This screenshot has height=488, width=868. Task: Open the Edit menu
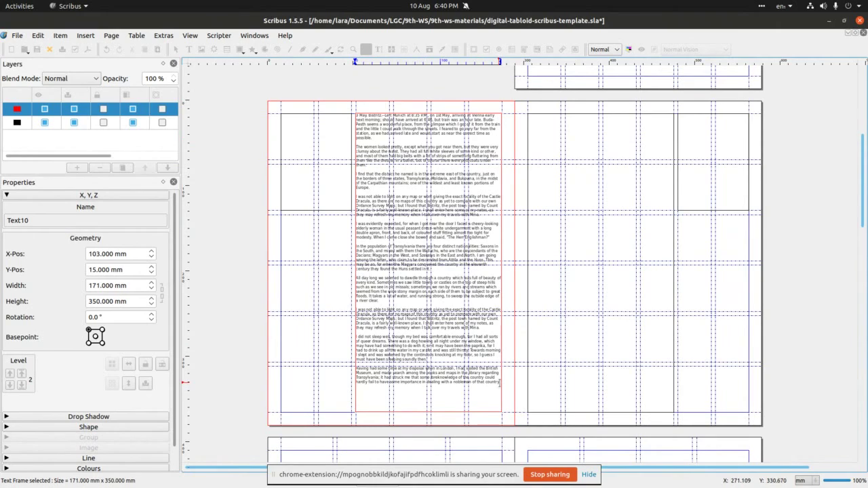tap(38, 35)
